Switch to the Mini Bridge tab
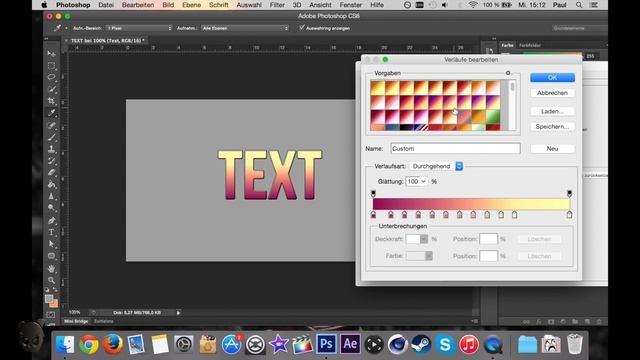640x360 pixels. pos(76,321)
